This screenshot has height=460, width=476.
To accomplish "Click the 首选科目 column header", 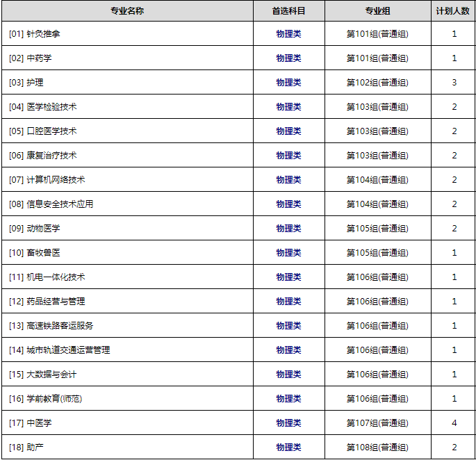I will coord(288,11).
